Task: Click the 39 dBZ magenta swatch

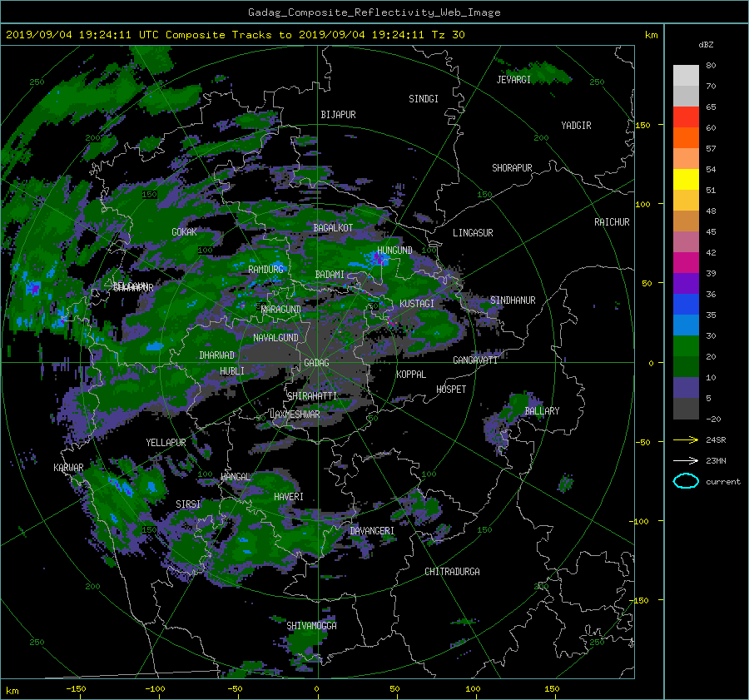Action: point(686,263)
